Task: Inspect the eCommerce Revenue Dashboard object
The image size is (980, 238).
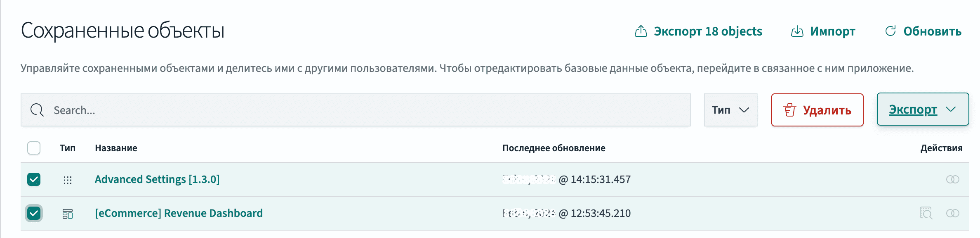Action: pos(926,213)
